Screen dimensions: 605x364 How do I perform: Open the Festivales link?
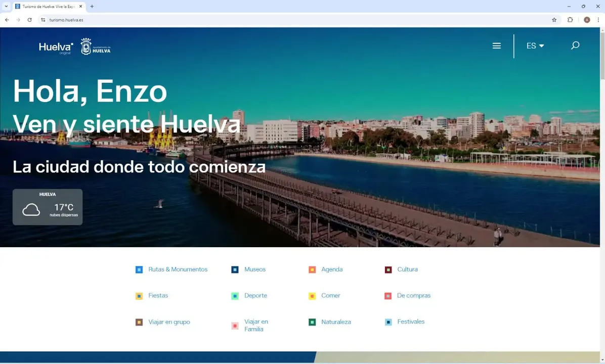pos(411,322)
